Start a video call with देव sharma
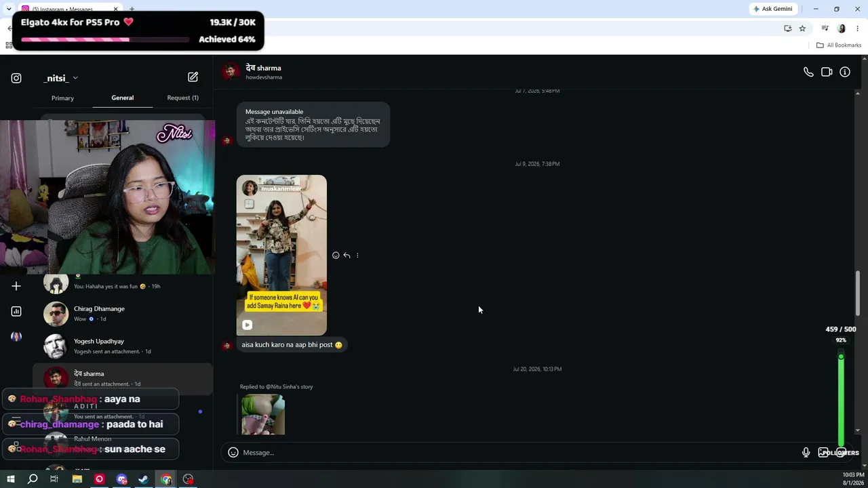The height and width of the screenshot is (488, 868). coord(827,72)
